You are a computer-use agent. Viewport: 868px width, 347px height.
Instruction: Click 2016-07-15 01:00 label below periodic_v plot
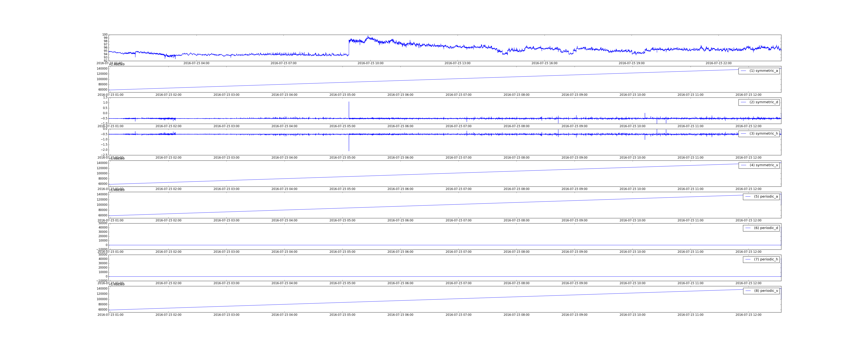pos(111,315)
